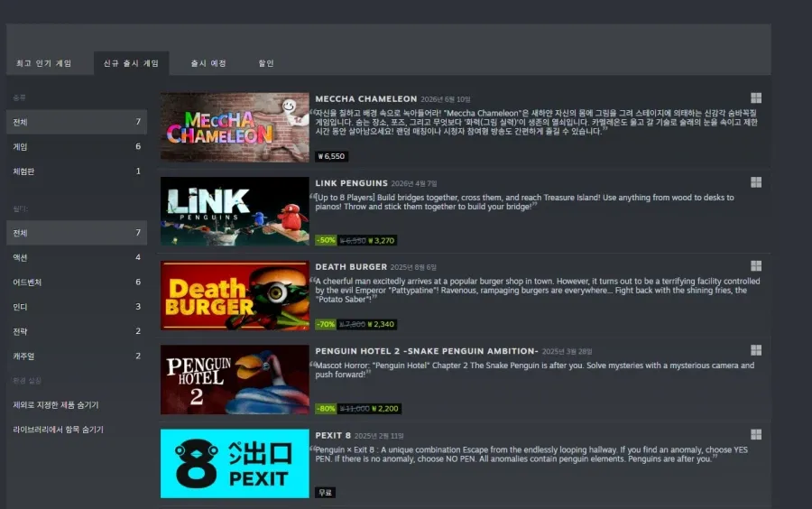This screenshot has width=812, height=509.
Task: Click the Meccha Chameleon Korean description
Action: [x=536, y=122]
